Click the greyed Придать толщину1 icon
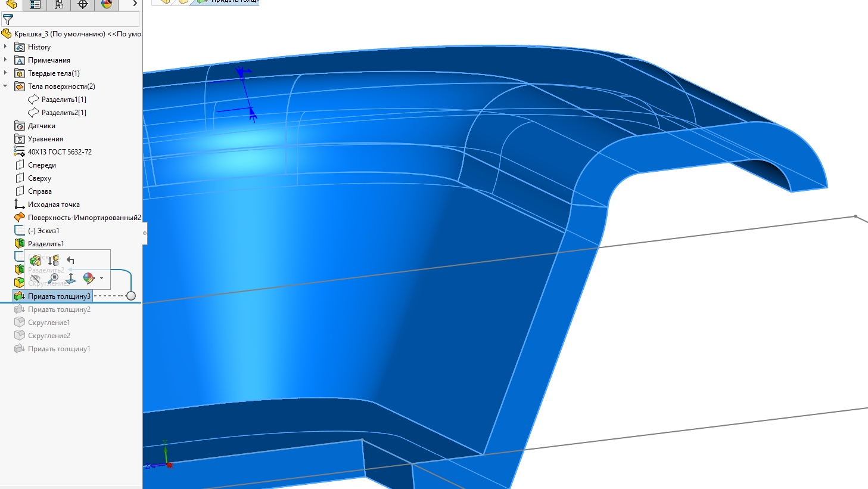This screenshot has height=489, width=868. pos(20,349)
